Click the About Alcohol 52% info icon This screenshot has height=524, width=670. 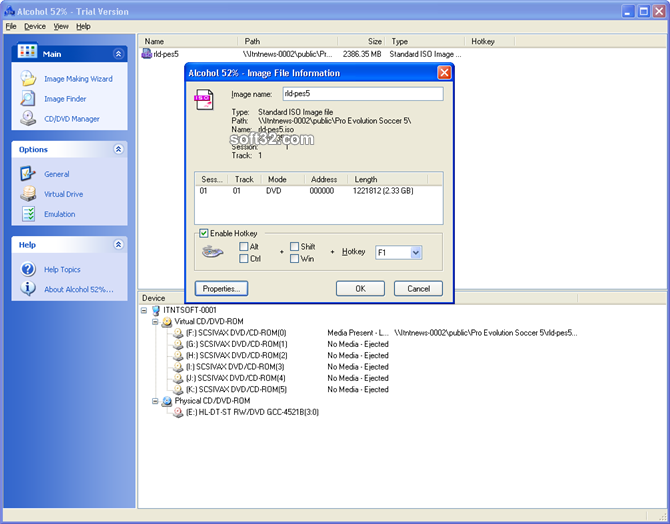click(x=28, y=288)
